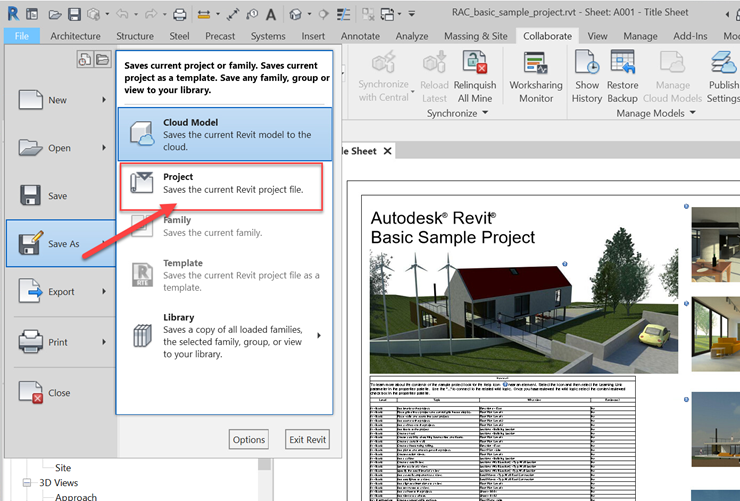This screenshot has height=501, width=740.
Task: Click the Switch Windows icon
Action: coord(387,15)
